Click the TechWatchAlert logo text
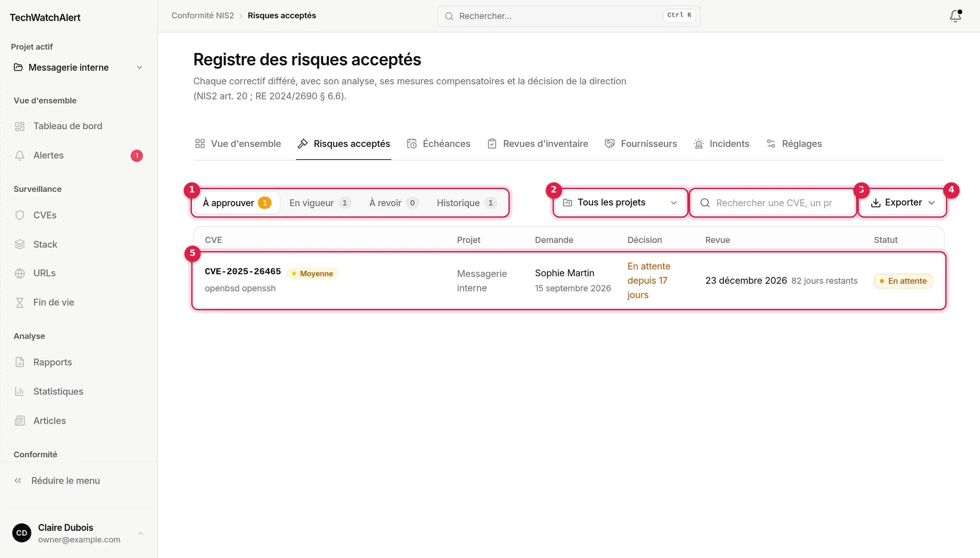 [x=45, y=17]
